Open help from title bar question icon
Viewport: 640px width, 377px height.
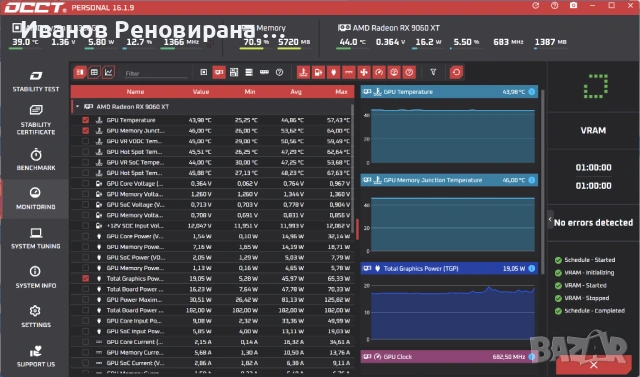(554, 6)
